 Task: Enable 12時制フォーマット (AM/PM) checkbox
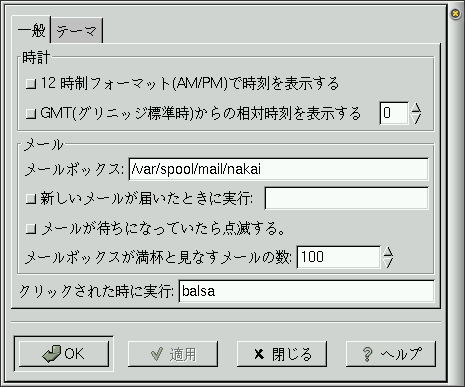31,84
